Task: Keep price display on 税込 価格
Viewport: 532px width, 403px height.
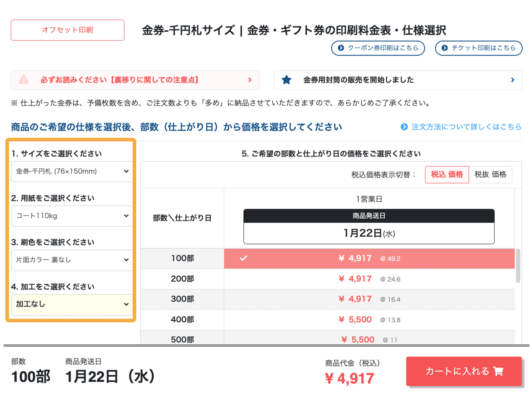Action: click(x=447, y=175)
